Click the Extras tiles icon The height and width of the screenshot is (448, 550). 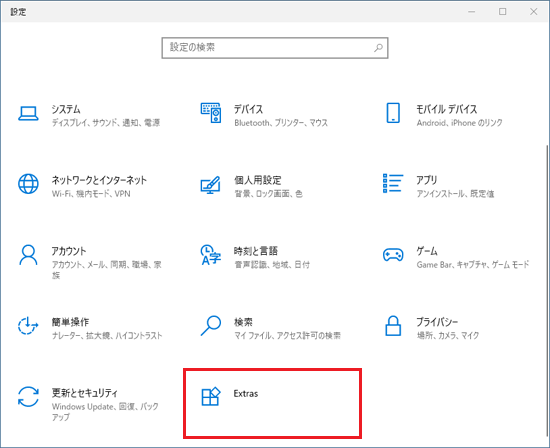[210, 396]
